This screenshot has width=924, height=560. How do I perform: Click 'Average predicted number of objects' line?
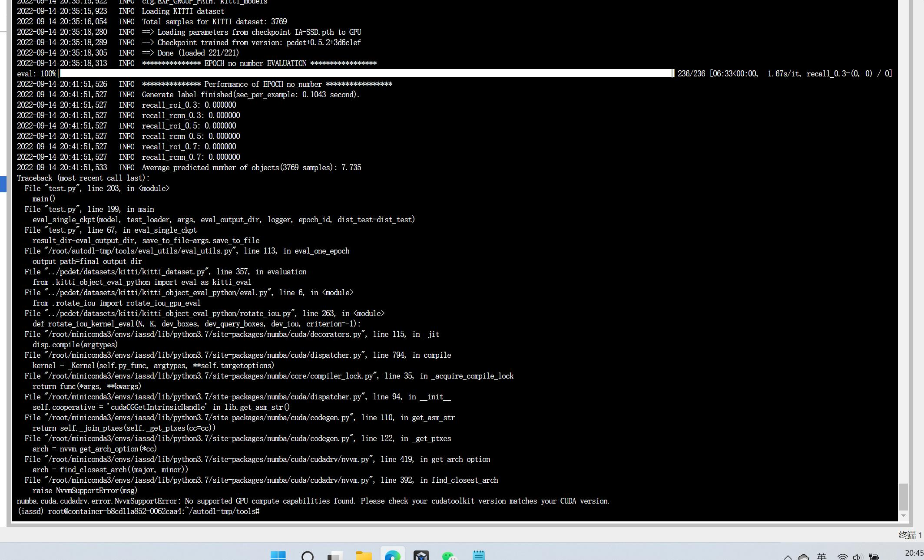pyautogui.click(x=252, y=168)
